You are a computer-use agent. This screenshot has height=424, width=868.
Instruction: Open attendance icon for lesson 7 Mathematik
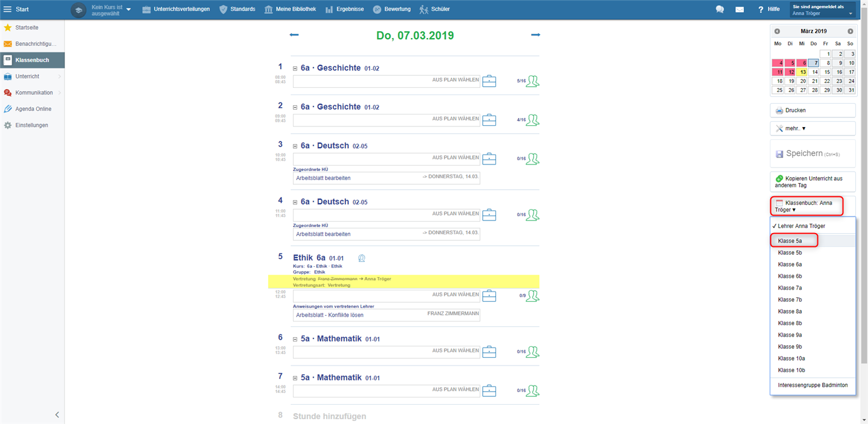pos(532,391)
